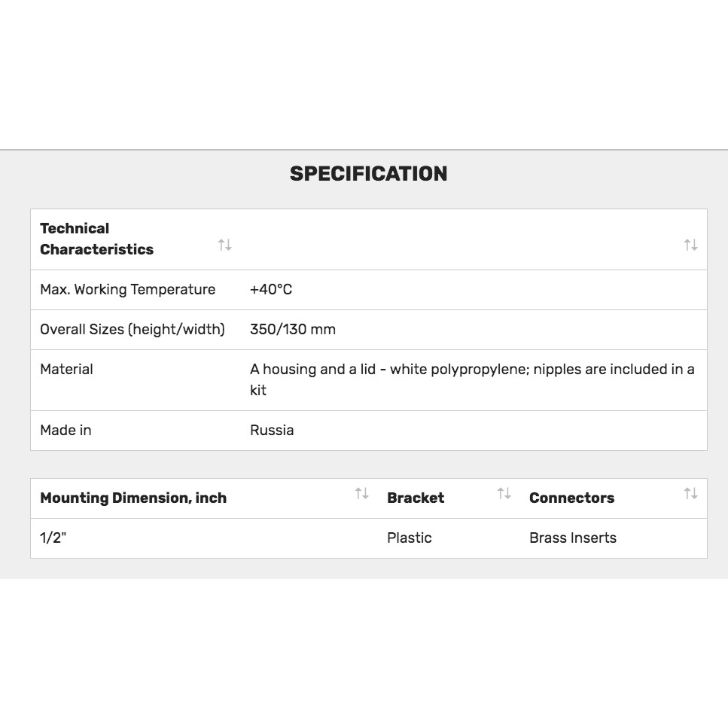Click sort arrows icon beside Bracket

point(504,494)
